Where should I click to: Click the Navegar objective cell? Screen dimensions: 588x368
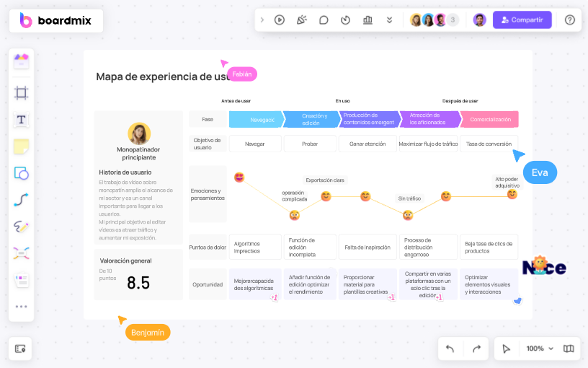255,144
